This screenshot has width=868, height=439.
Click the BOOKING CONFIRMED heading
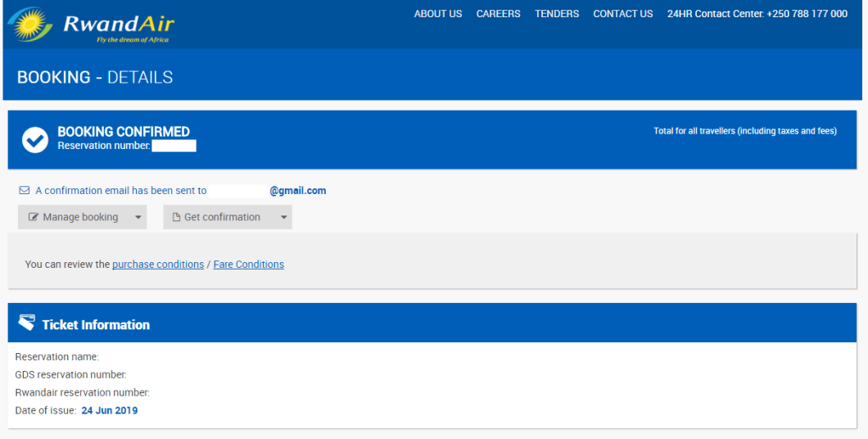pyautogui.click(x=124, y=132)
